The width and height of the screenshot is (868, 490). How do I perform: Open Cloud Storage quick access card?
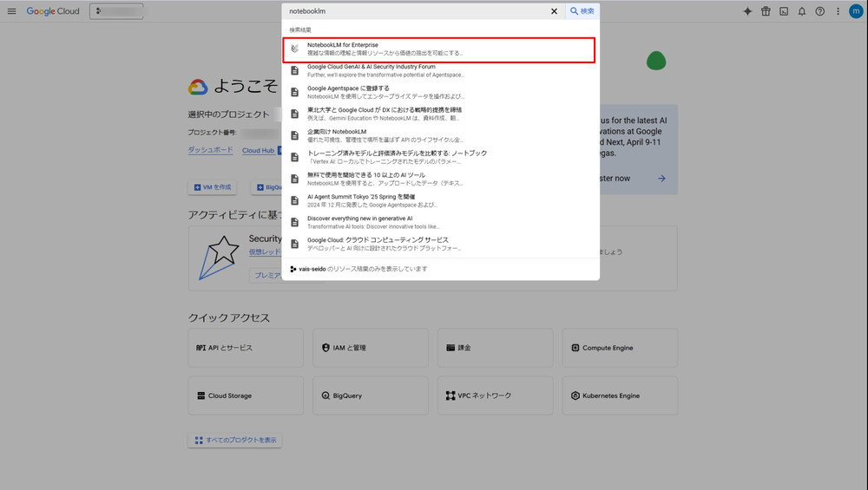point(246,396)
